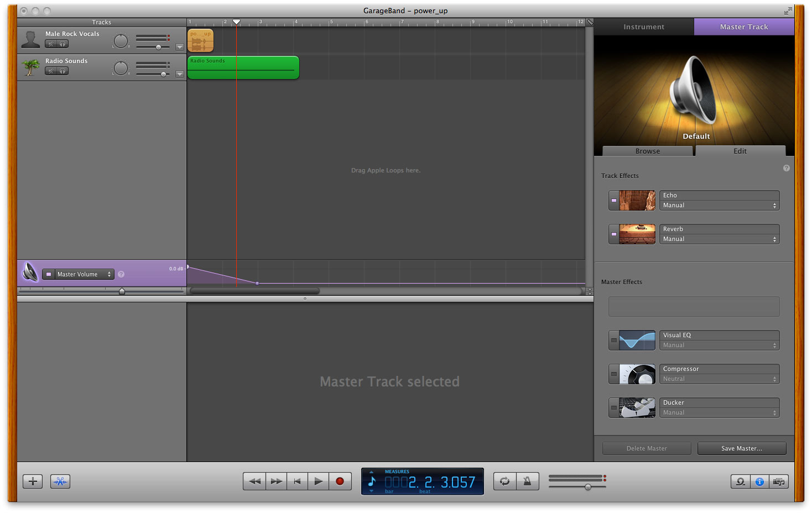Image resolution: width=812 pixels, height=513 pixels.
Task: Show automation for Male Rock Vocals track
Action: click(x=180, y=47)
